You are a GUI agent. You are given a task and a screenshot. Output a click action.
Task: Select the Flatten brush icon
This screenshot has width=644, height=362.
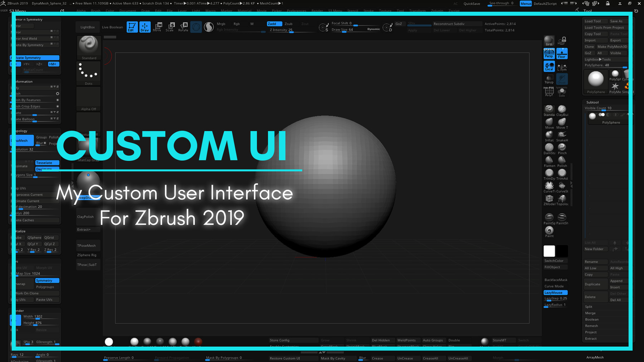549,162
